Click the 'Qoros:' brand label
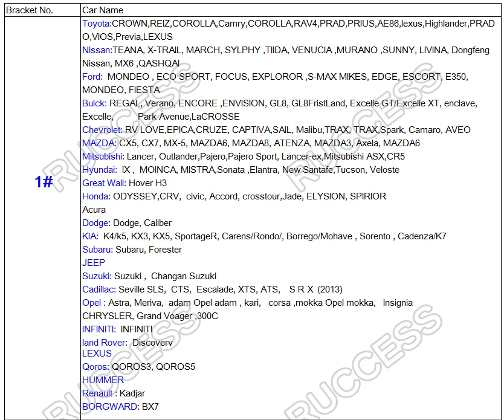Screen dimensions: 504x420 (x=96, y=367)
